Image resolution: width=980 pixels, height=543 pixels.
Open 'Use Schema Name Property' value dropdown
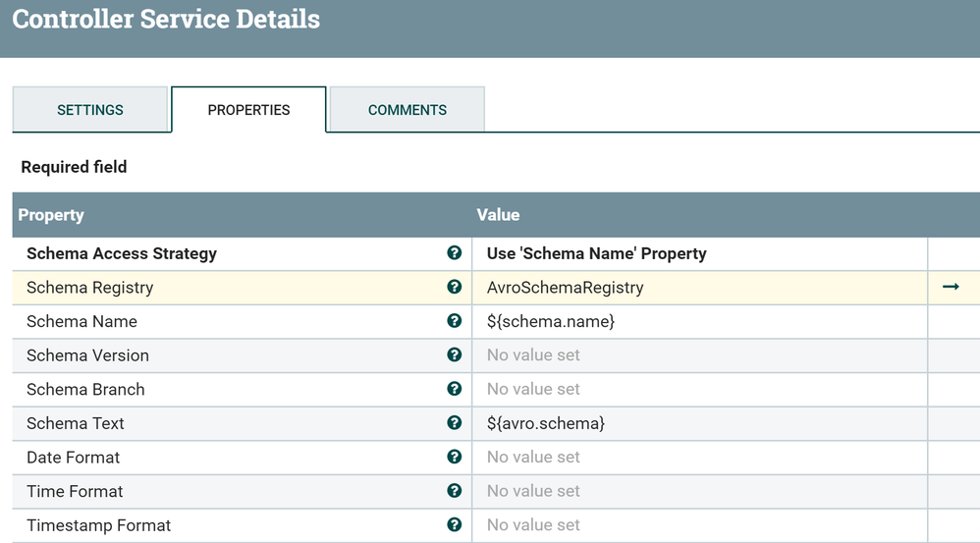(697, 253)
